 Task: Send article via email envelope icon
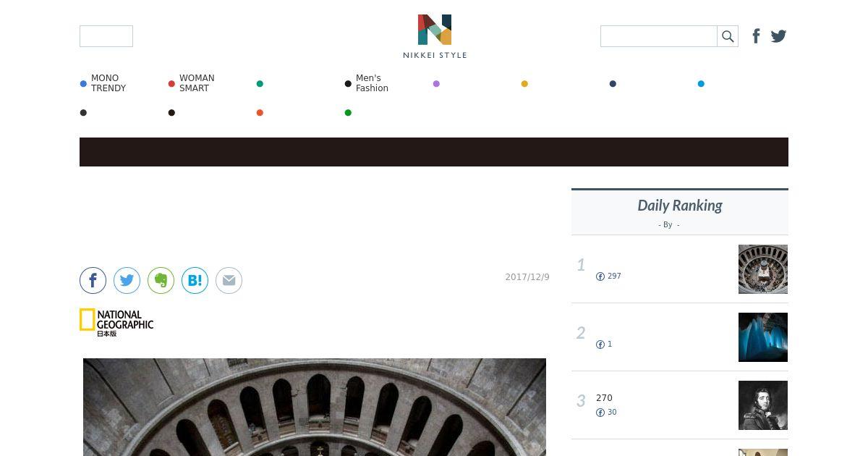pos(229,280)
